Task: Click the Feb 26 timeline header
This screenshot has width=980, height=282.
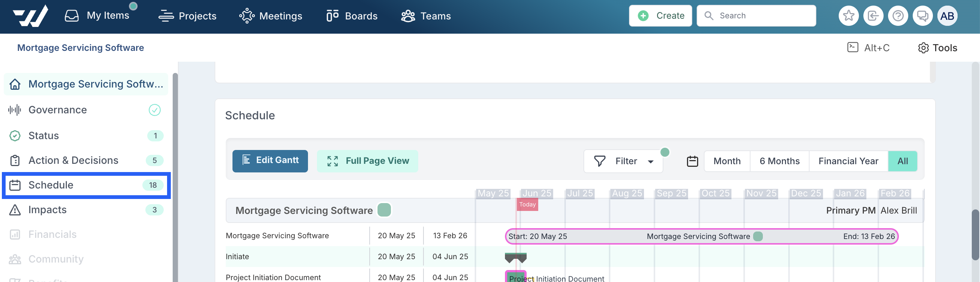Action: 895,193
